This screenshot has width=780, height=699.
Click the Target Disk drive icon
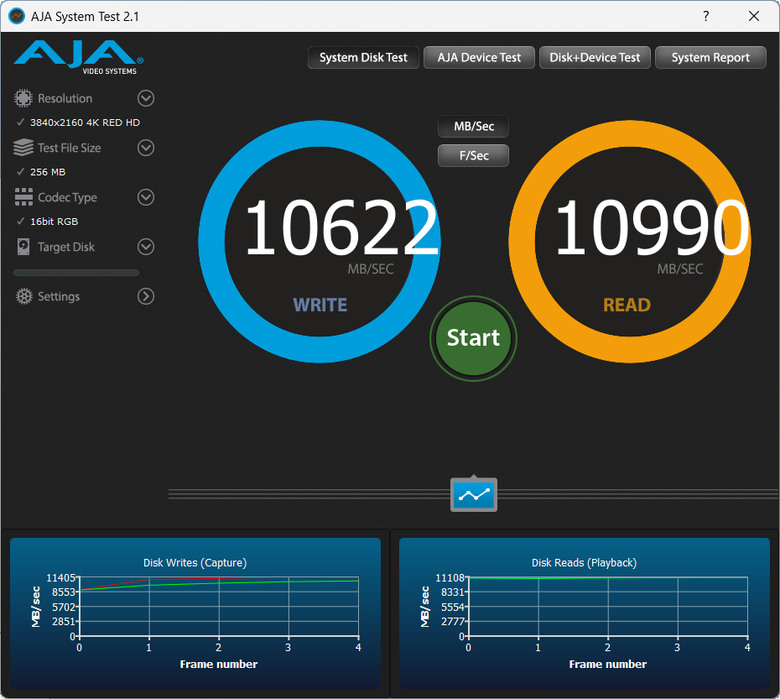coord(23,247)
